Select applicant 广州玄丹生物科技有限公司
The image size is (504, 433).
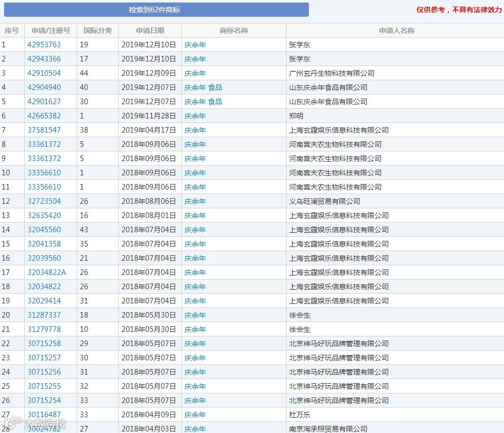tap(332, 73)
